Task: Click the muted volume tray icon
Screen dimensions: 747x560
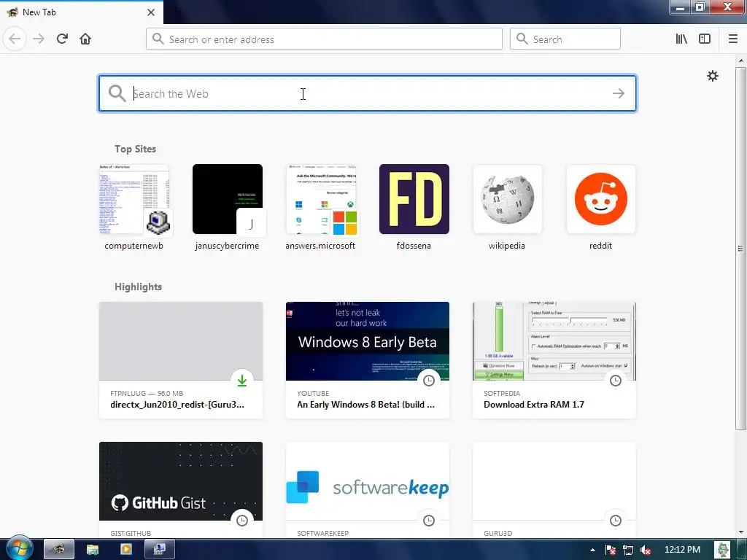Action: tap(646, 550)
